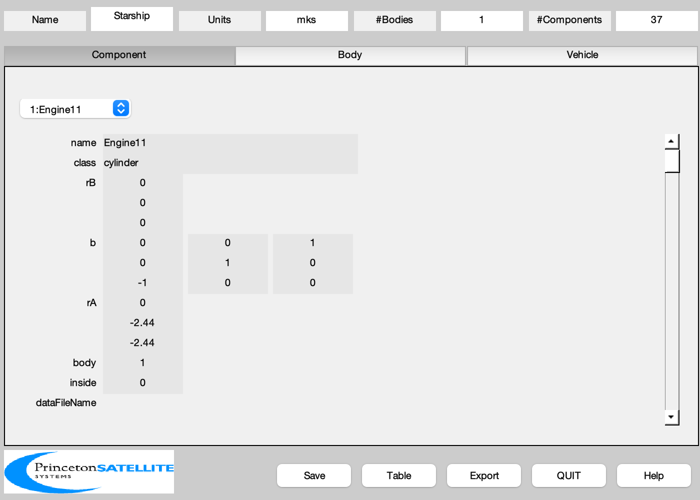The height and width of the screenshot is (500, 700).
Task: Click the Save button
Action: (314, 475)
